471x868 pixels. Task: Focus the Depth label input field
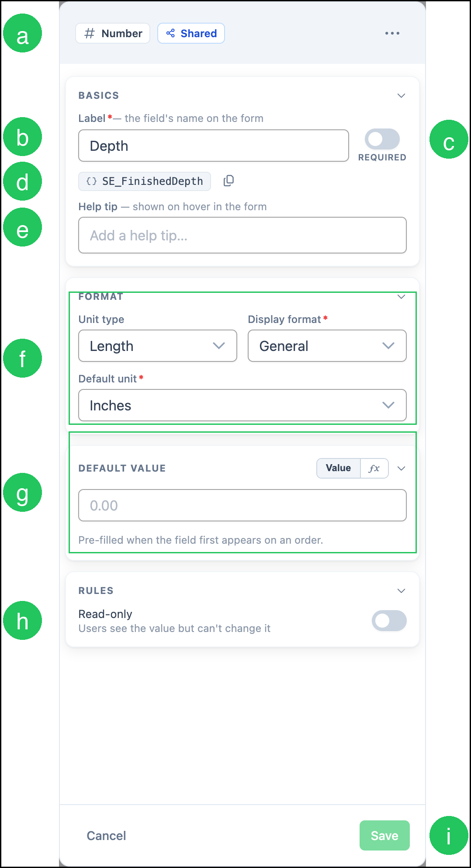(214, 146)
